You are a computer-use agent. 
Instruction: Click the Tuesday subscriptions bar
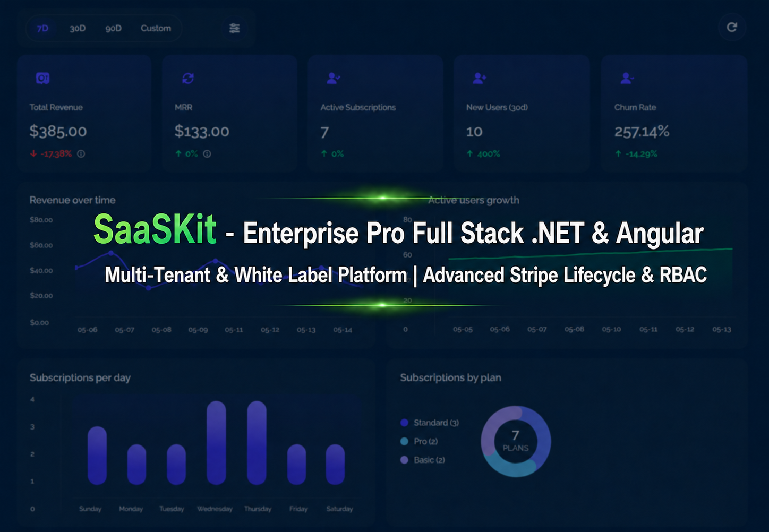coord(176,465)
